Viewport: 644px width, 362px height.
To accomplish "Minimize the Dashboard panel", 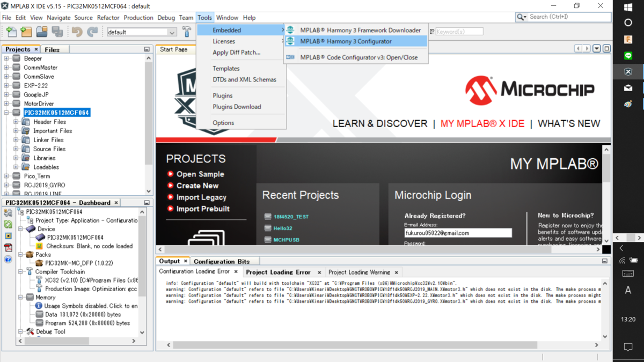I will coord(147,203).
